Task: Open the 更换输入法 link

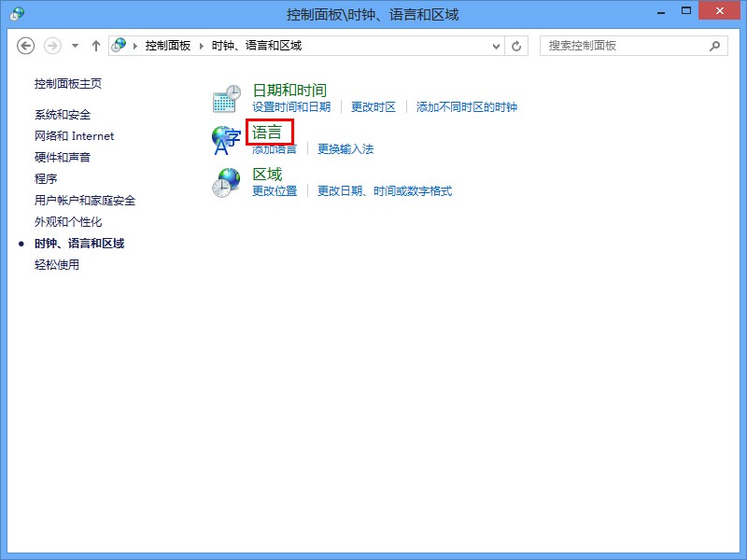Action: (345, 149)
